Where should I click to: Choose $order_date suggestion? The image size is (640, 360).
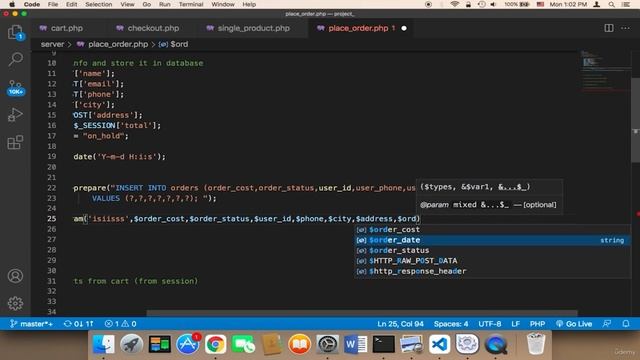(492, 240)
